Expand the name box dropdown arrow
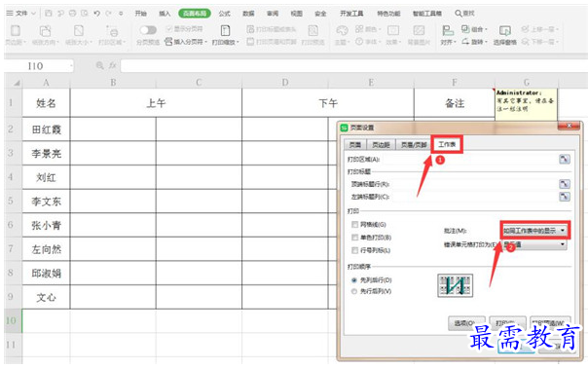 (71, 66)
